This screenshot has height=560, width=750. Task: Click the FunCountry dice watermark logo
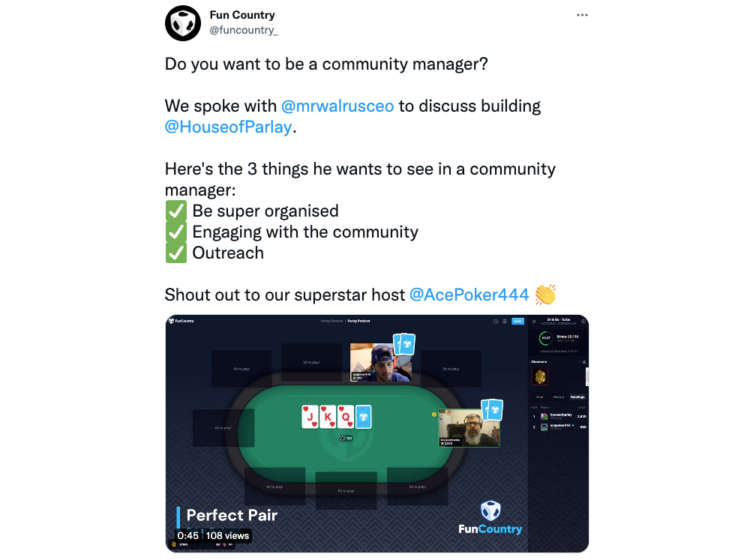coord(490,511)
